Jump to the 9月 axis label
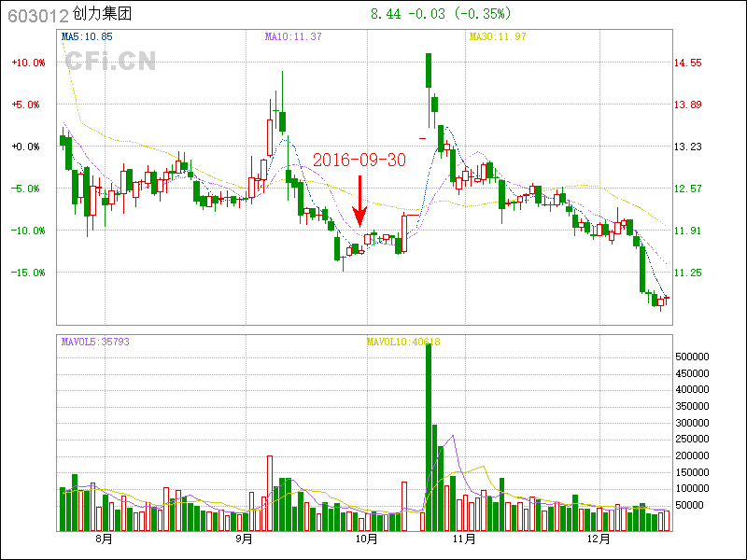Image resolution: width=747 pixels, height=560 pixels. pos(244,539)
